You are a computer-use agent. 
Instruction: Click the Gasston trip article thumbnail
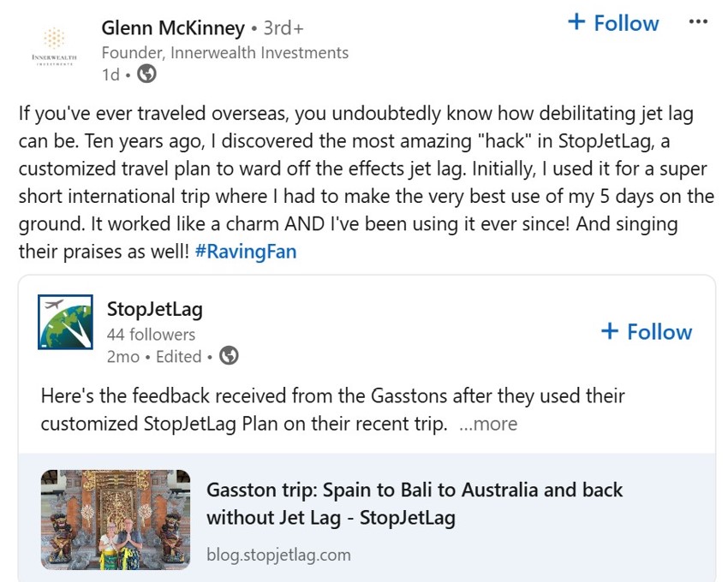tap(116, 520)
